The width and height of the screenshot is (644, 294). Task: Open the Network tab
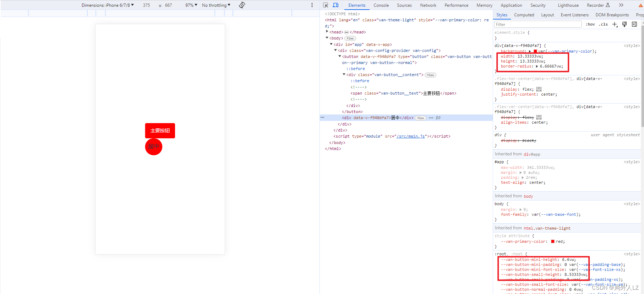coord(428,5)
